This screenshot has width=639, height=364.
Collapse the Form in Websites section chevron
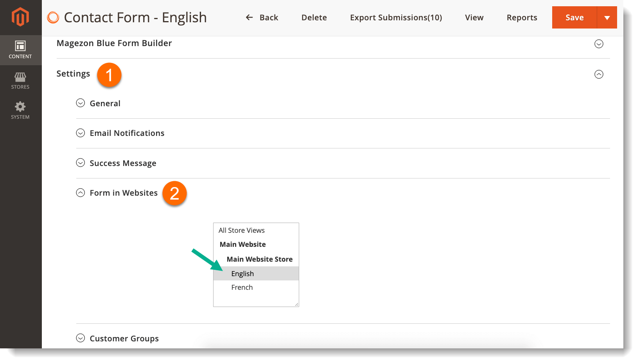pos(80,192)
